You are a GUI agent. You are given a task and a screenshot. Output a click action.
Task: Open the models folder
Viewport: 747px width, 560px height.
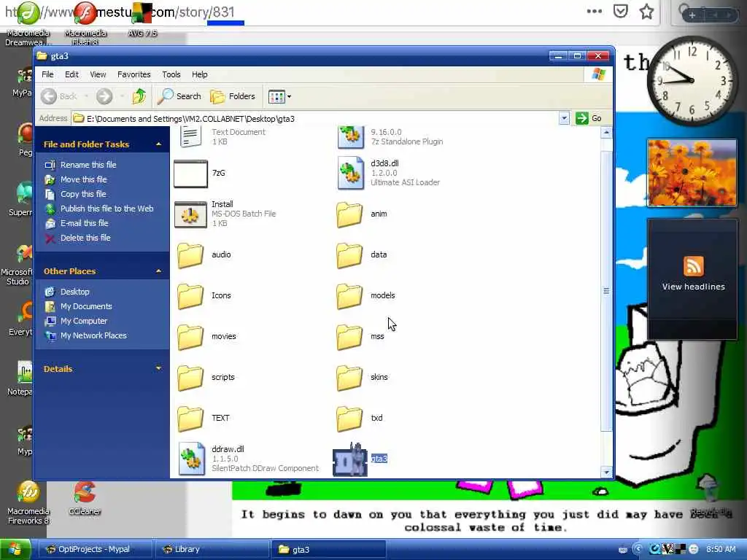[x=349, y=296]
